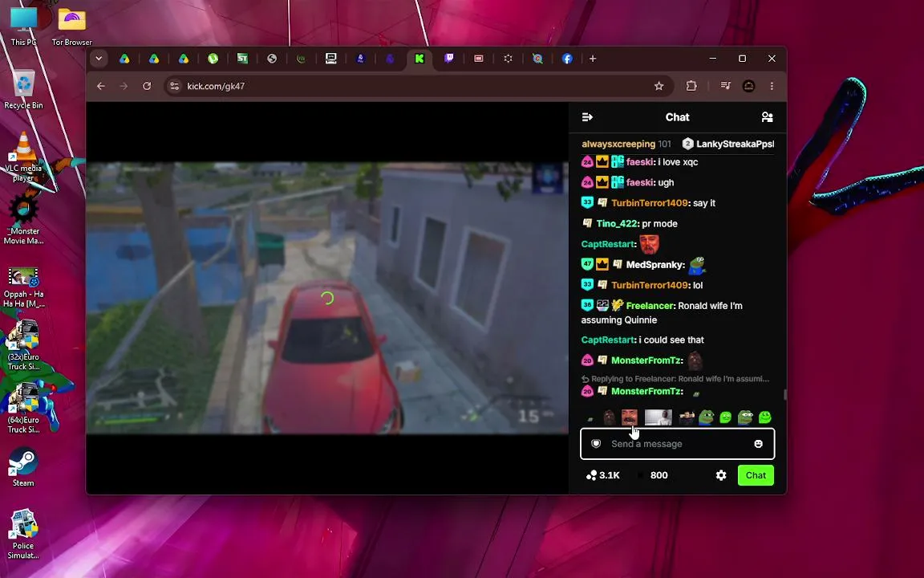Click username Tino_422 in chat
924x578 pixels.
point(617,223)
